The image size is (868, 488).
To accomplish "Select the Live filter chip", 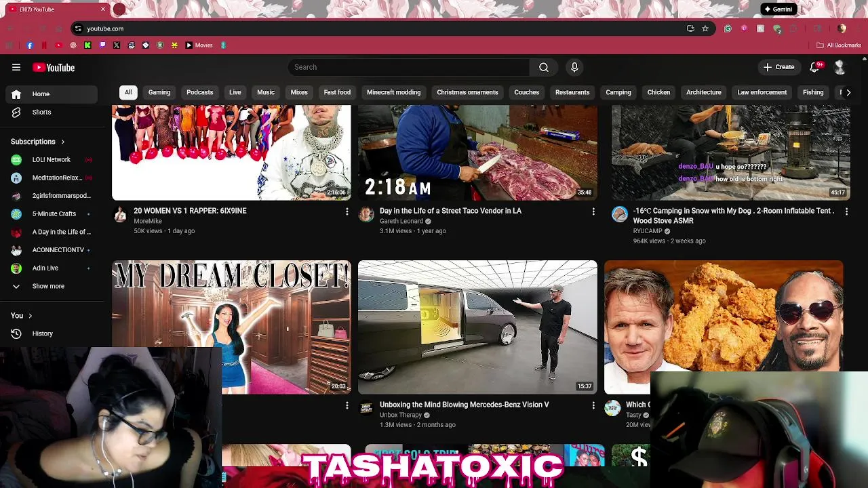I will click(x=235, y=92).
